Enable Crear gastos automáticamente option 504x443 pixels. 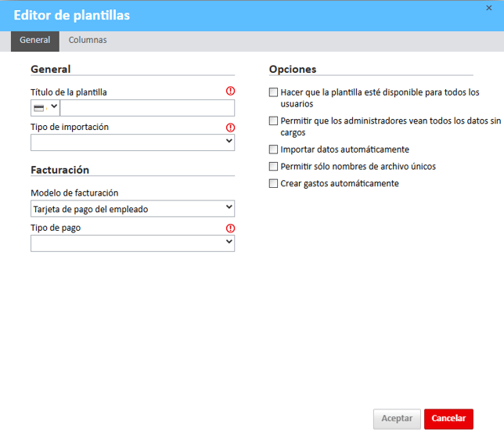click(x=273, y=184)
